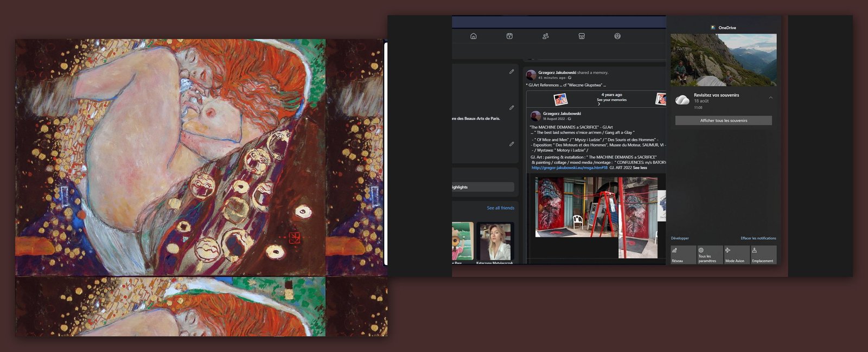Open the Friends icon in Facebook nav
The height and width of the screenshot is (352, 868).
pos(545,36)
